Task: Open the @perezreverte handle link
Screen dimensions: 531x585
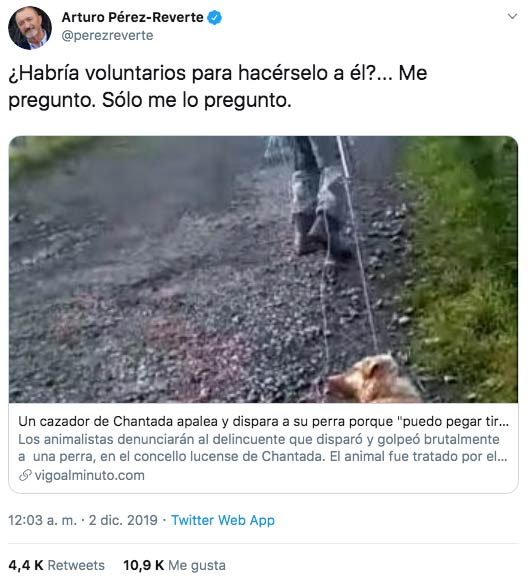Action: [107, 36]
